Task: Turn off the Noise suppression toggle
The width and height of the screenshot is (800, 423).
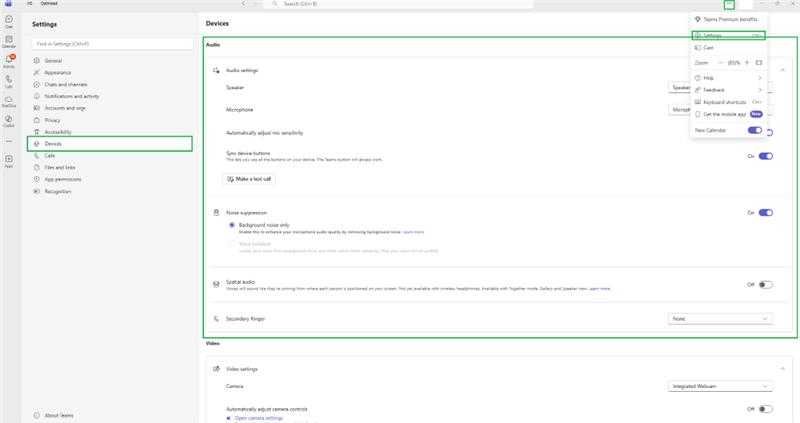Action: click(x=765, y=212)
